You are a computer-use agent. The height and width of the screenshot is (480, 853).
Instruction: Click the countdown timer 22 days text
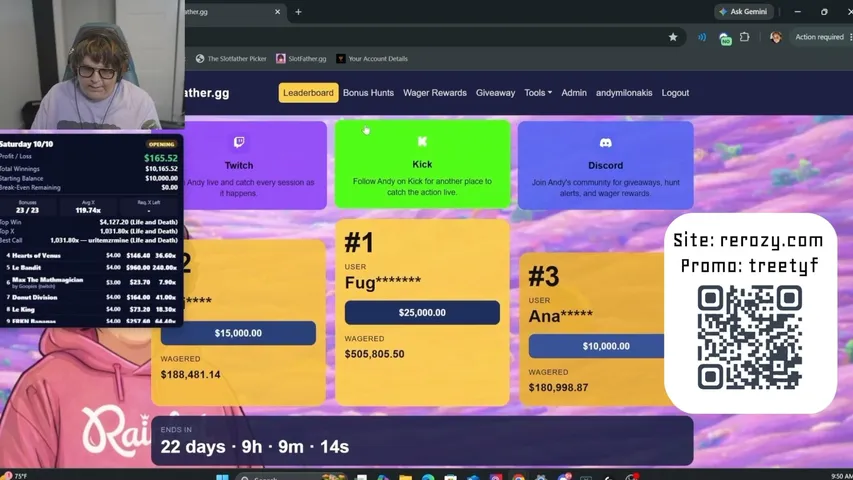pos(255,447)
